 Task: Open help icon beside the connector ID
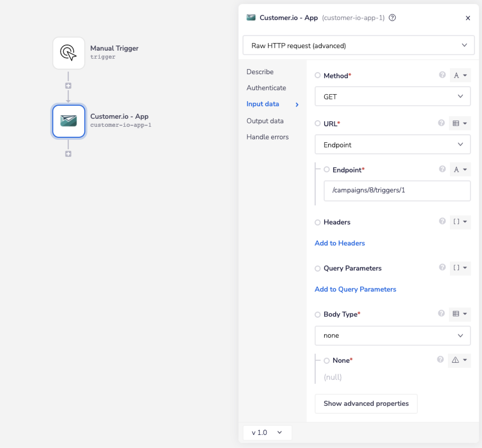click(392, 18)
